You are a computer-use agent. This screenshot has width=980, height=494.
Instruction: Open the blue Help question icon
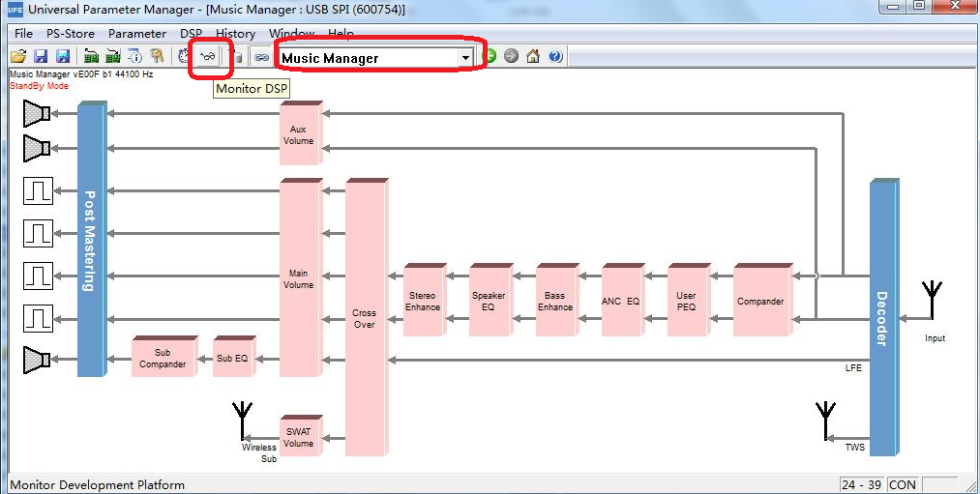555,56
